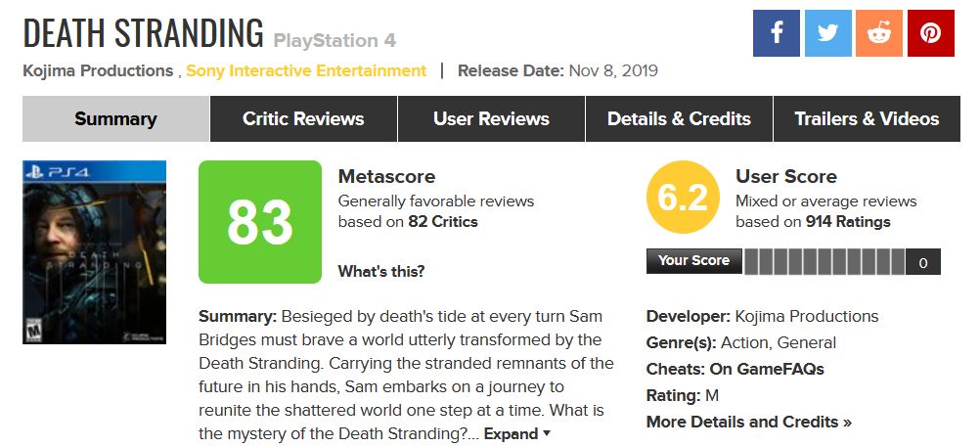Open the Death Stranding cover art

point(94,252)
